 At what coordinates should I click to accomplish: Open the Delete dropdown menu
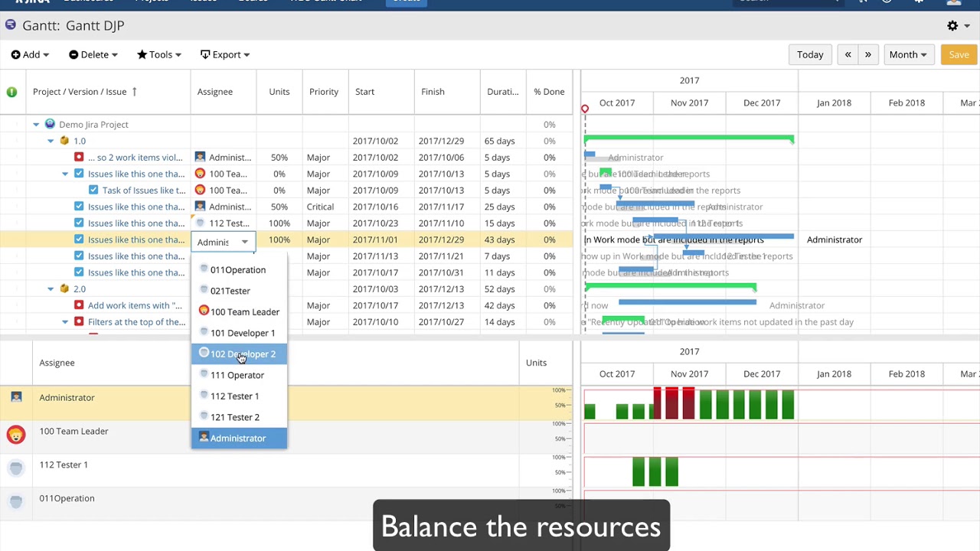pos(93,54)
